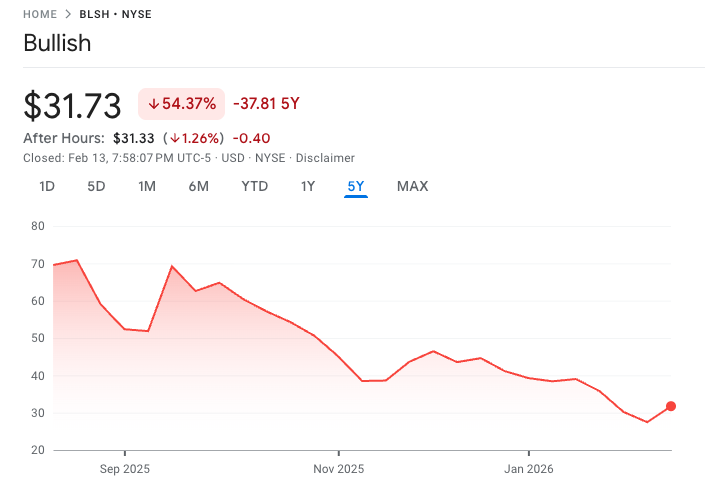The image size is (705, 490).
Task: Click the Bullish company title
Action: click(57, 43)
